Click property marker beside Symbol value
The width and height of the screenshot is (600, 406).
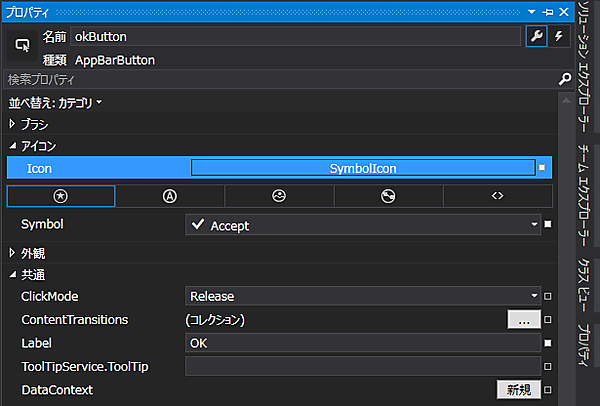click(x=548, y=225)
